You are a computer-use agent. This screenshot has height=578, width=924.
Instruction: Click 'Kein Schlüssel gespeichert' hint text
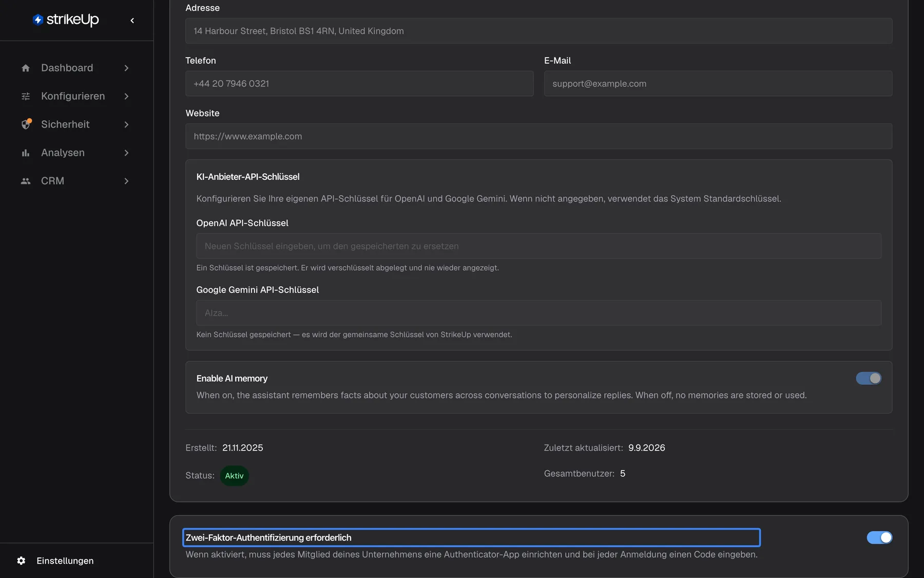pos(354,334)
